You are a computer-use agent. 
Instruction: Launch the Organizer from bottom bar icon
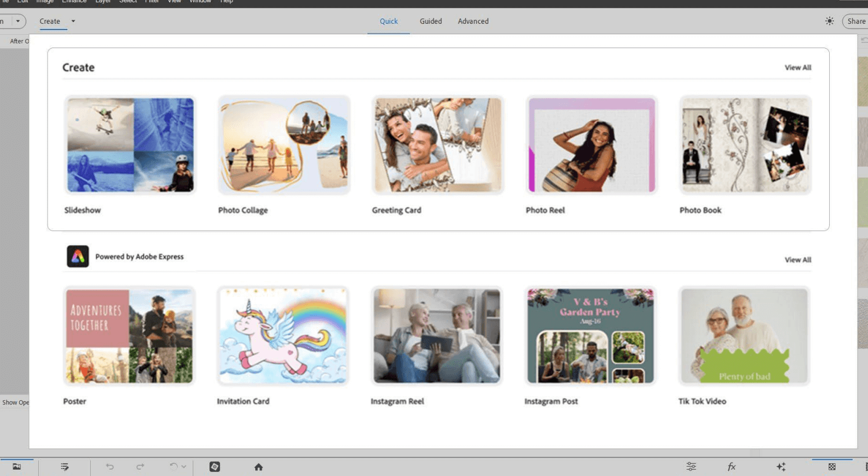tap(215, 467)
